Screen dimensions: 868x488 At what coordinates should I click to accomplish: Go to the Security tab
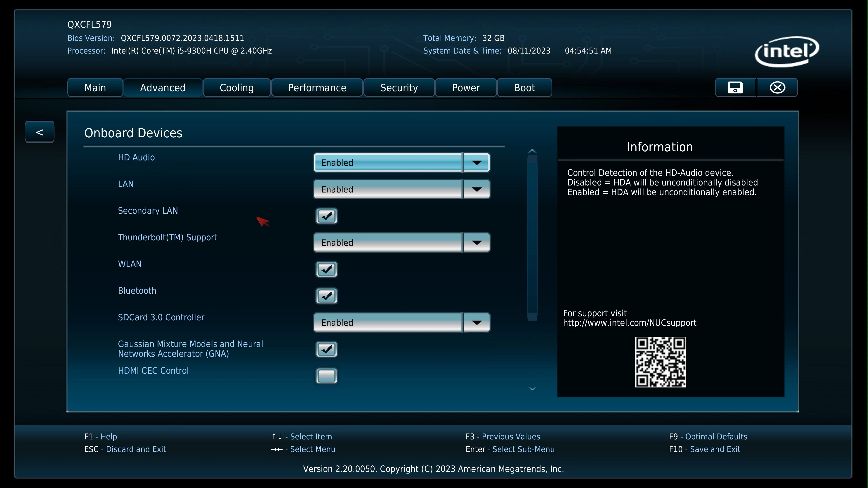tap(399, 88)
